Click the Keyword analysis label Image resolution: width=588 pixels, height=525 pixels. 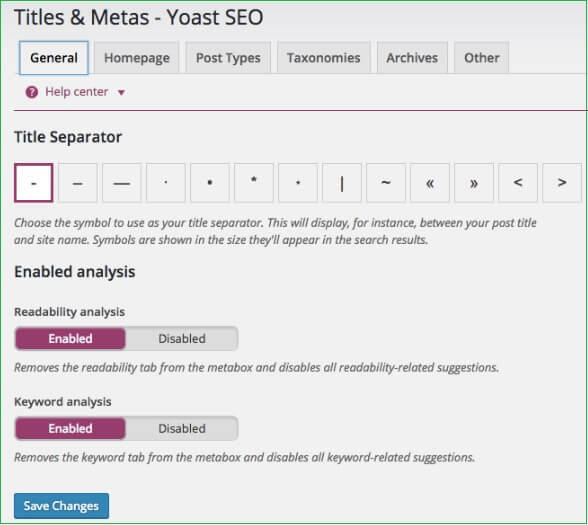[x=63, y=402]
